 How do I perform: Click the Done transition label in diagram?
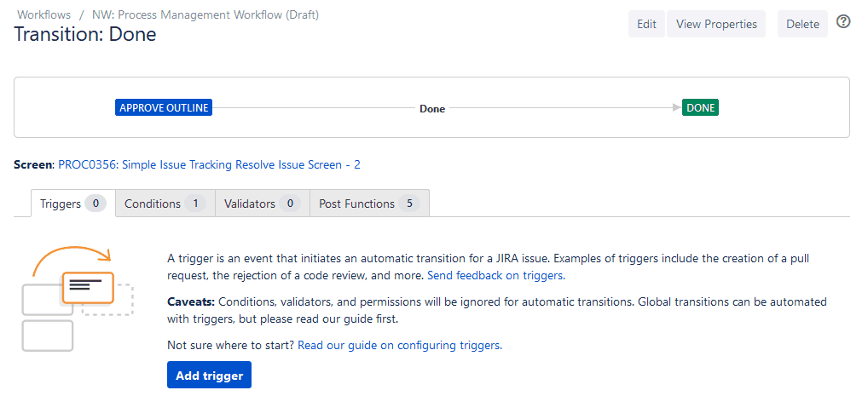pyautogui.click(x=432, y=109)
